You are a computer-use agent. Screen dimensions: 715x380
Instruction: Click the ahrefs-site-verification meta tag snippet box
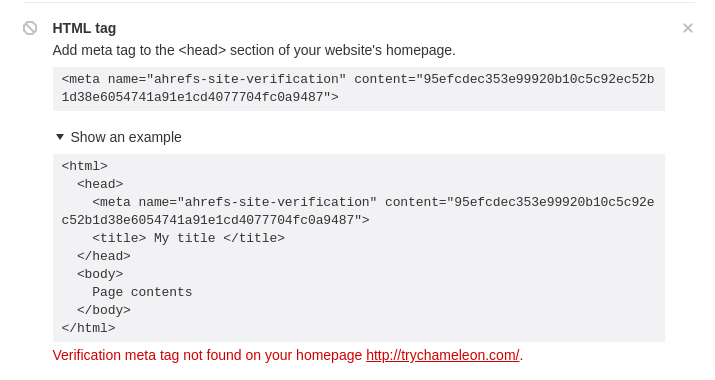(359, 88)
